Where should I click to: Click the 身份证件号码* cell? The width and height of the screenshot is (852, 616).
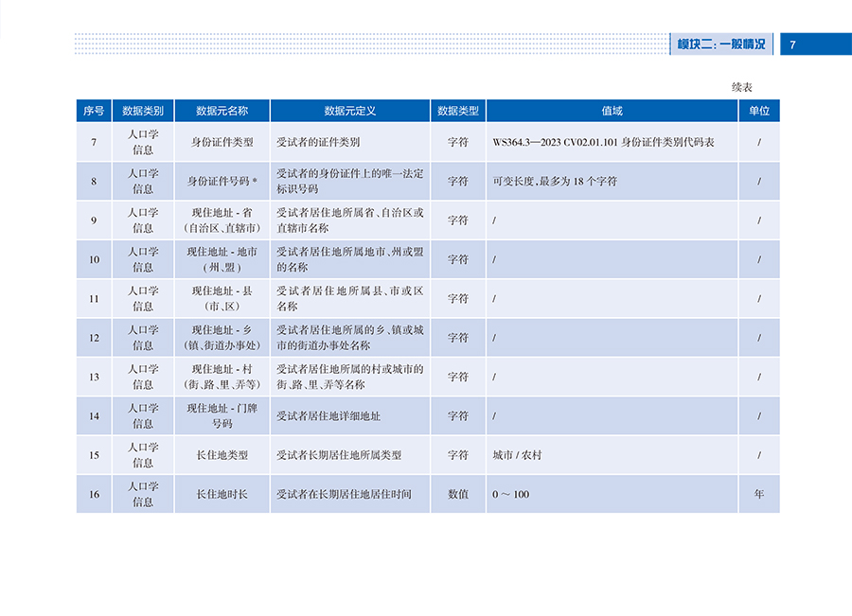(222, 182)
